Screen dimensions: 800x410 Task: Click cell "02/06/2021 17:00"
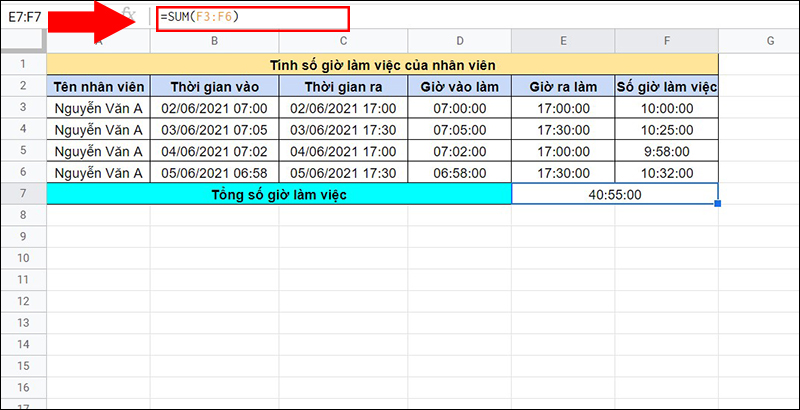pos(343,108)
